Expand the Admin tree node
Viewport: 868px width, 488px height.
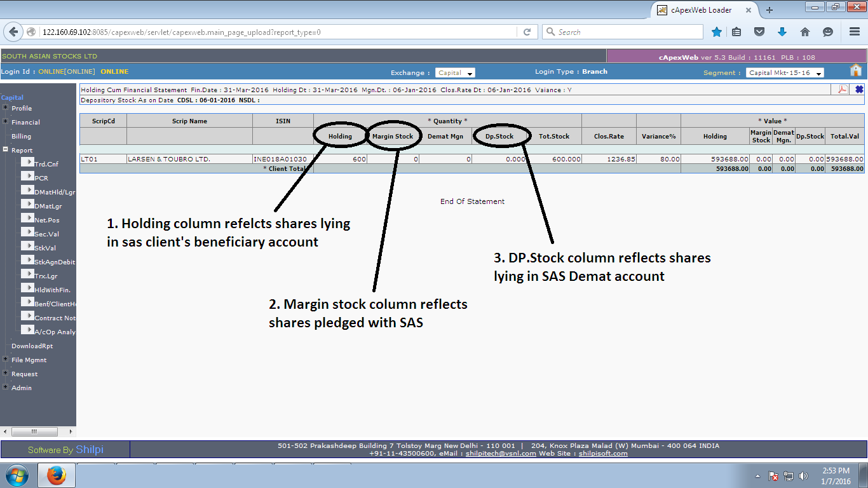tap(6, 387)
